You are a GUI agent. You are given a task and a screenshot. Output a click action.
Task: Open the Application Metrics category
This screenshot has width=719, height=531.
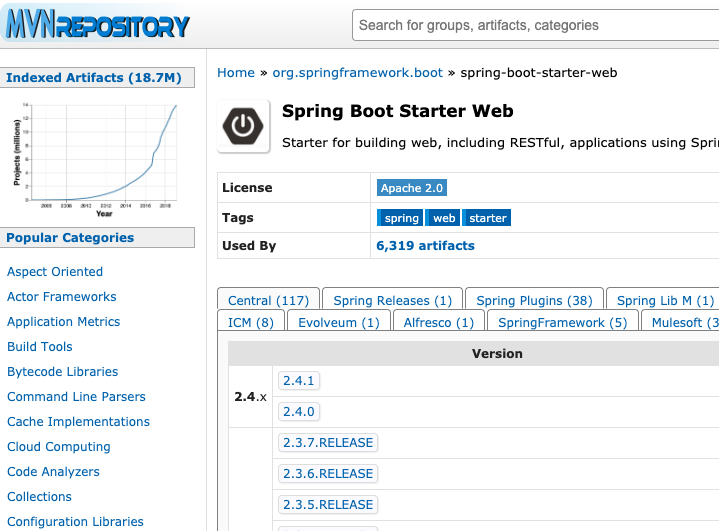[64, 321]
